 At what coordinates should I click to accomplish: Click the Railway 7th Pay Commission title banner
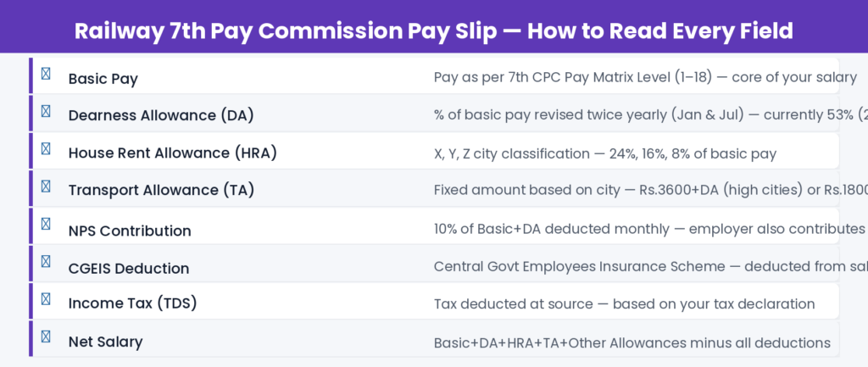click(x=433, y=31)
